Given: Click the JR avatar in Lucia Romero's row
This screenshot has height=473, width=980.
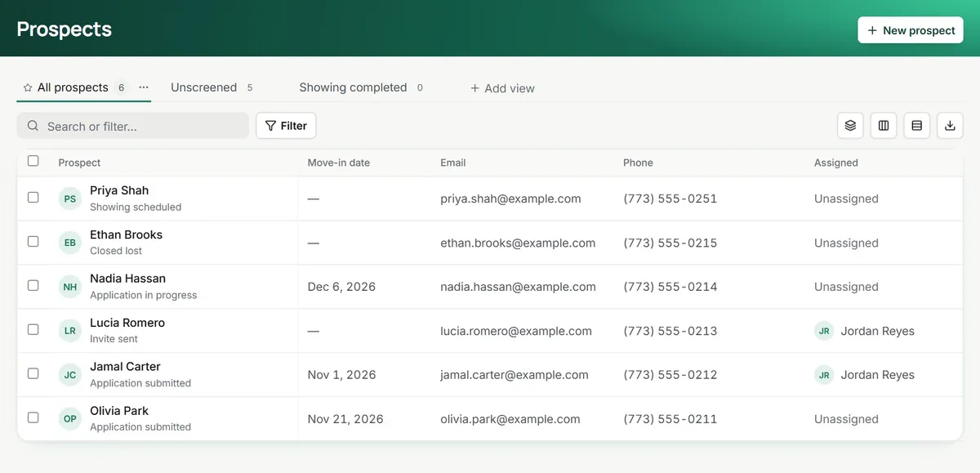Looking at the screenshot, I should tap(824, 331).
